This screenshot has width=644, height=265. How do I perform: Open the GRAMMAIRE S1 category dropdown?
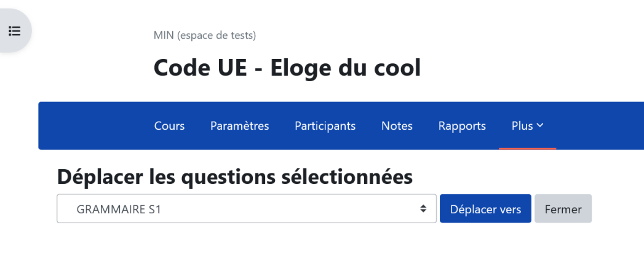pyautogui.click(x=246, y=209)
